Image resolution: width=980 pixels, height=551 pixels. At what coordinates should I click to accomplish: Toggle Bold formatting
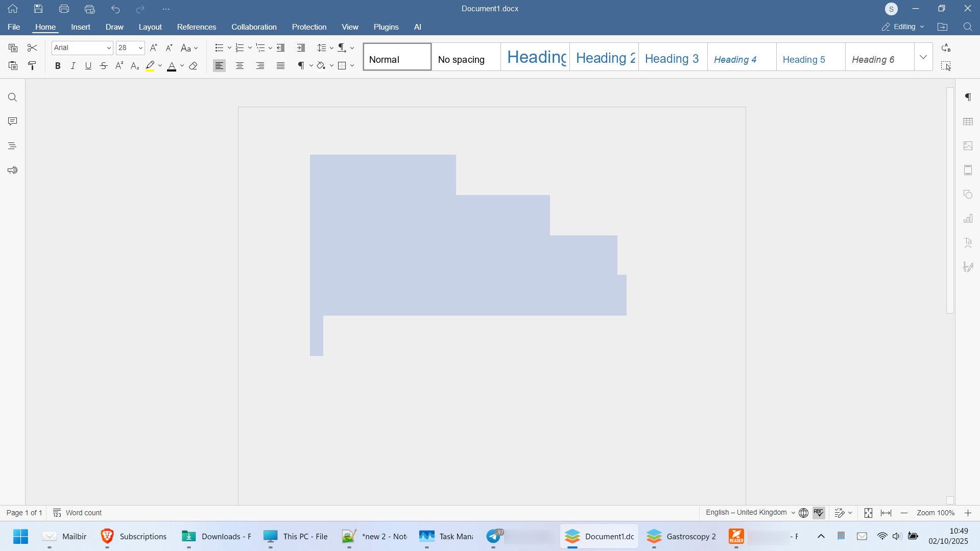click(58, 66)
